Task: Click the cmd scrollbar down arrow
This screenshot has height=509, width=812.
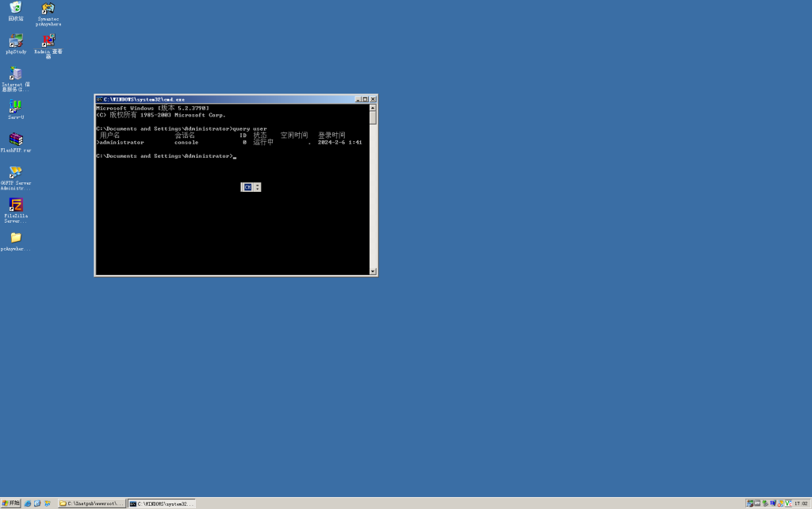Action: (373, 271)
